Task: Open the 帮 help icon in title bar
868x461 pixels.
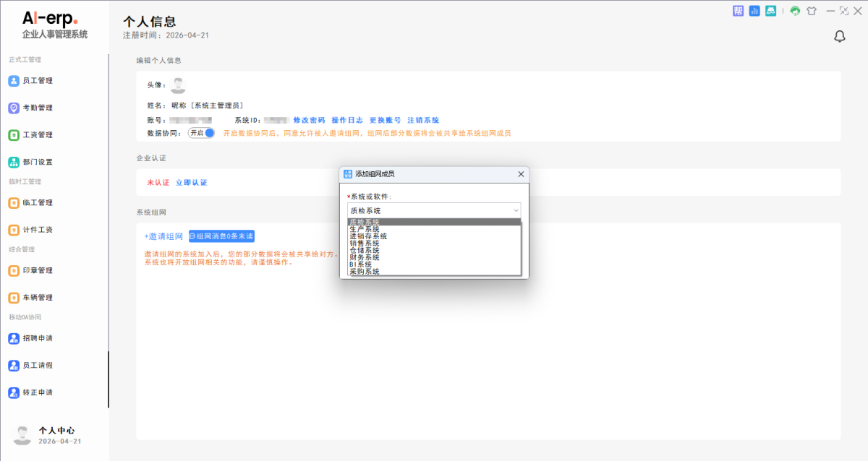Action: click(x=739, y=11)
